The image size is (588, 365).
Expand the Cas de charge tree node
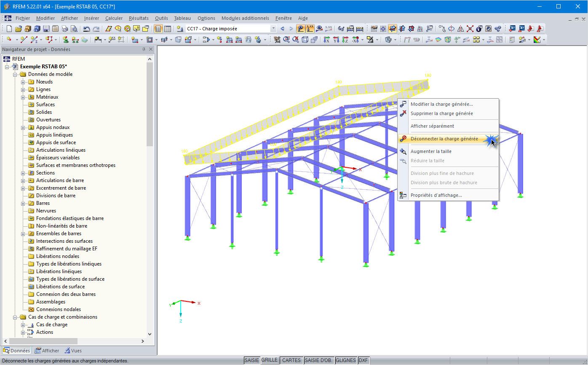(23, 325)
